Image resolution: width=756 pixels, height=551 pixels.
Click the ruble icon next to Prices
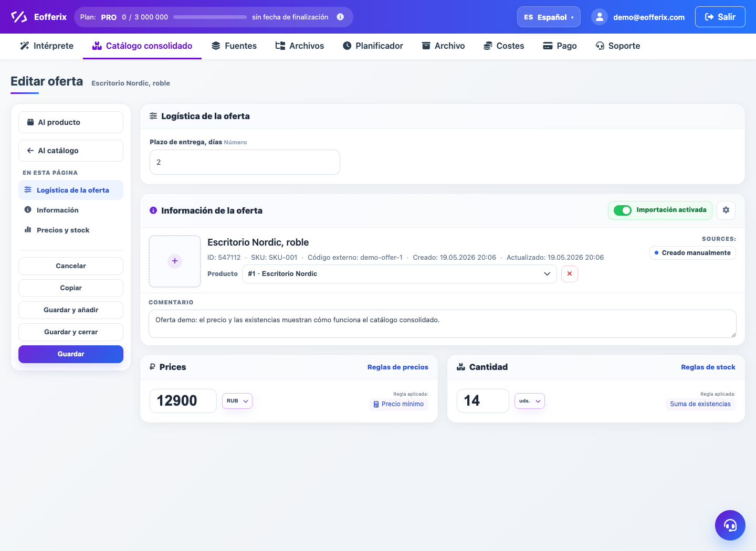152,367
